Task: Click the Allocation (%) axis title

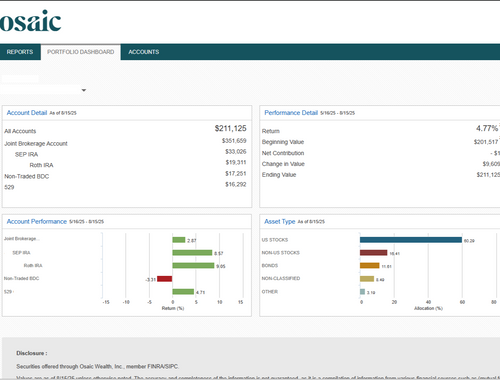Action: pyautogui.click(x=428, y=308)
